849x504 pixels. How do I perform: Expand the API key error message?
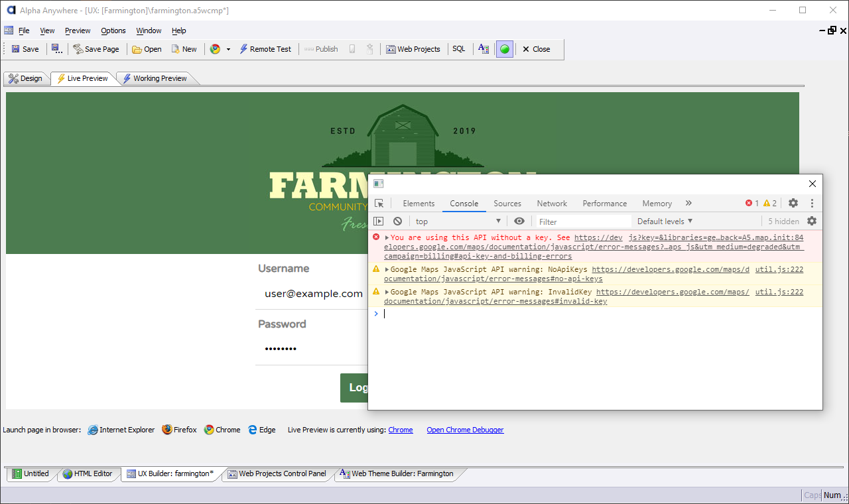[x=387, y=237]
